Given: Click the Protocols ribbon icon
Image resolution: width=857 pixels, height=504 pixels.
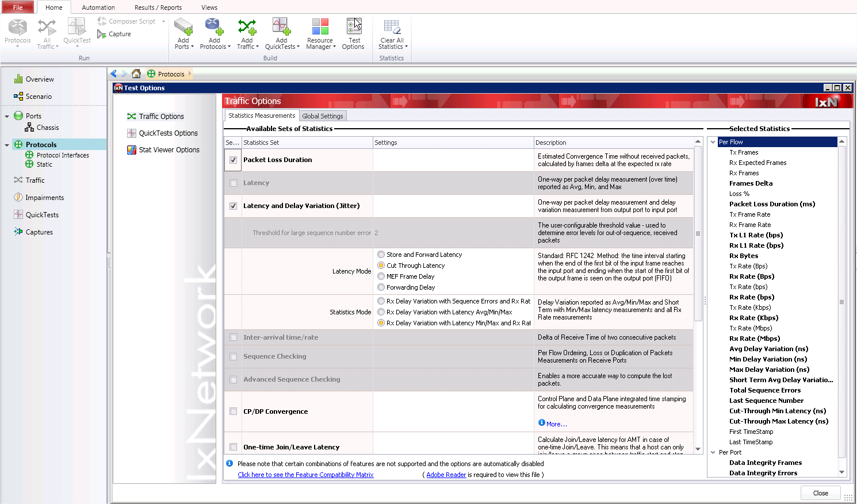Looking at the screenshot, I should pyautogui.click(x=17, y=27).
